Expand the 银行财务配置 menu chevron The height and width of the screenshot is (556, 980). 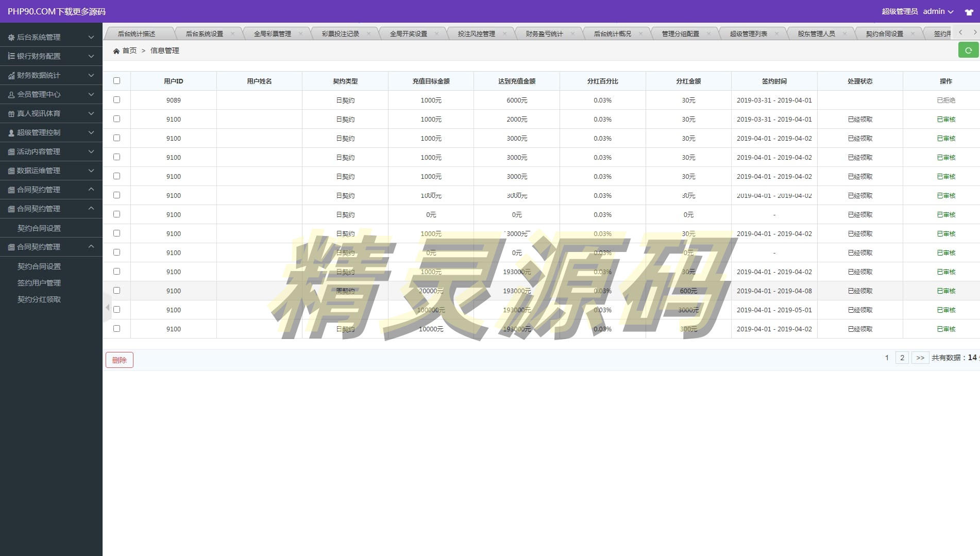[x=91, y=56]
